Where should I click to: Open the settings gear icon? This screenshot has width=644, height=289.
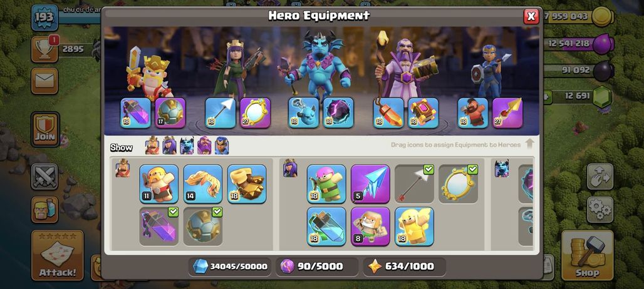click(x=600, y=210)
